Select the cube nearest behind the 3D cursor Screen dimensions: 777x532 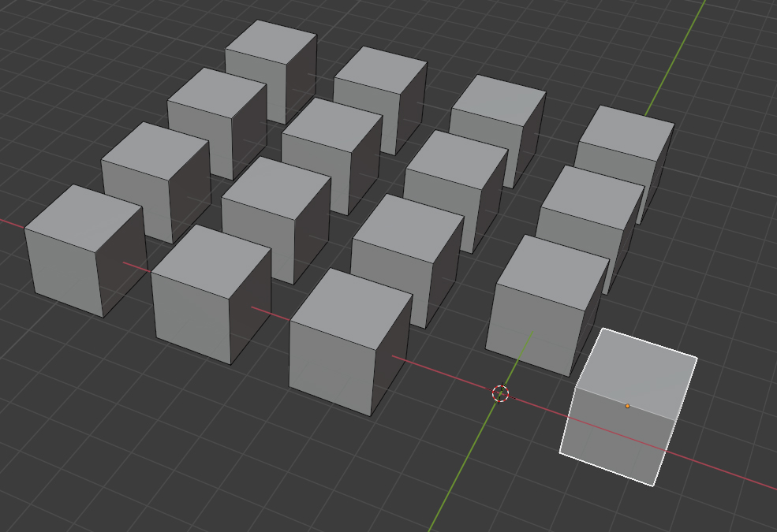point(547,305)
